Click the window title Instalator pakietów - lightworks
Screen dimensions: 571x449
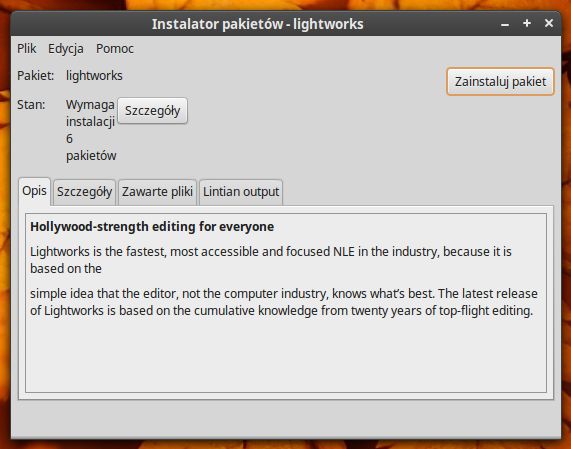click(x=257, y=24)
